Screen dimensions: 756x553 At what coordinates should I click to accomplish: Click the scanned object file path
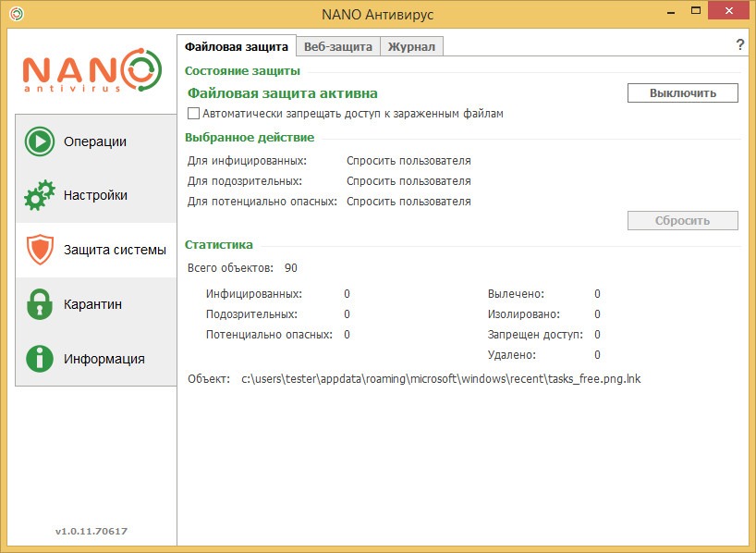[x=441, y=379]
